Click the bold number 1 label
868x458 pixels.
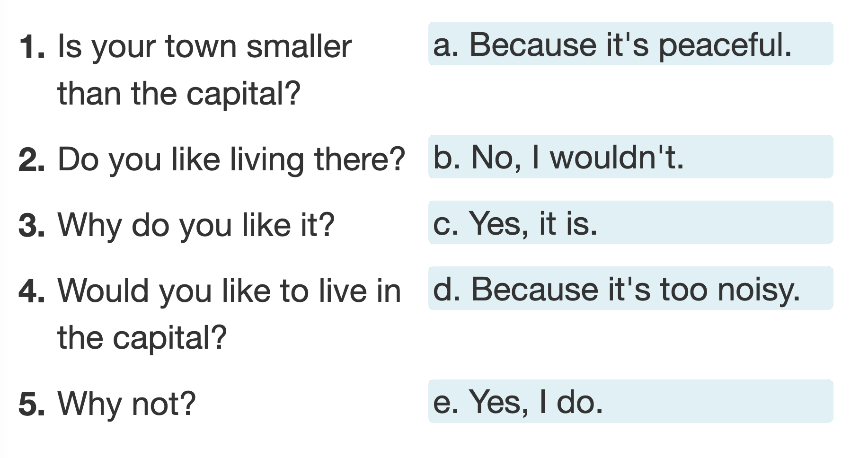point(32,48)
